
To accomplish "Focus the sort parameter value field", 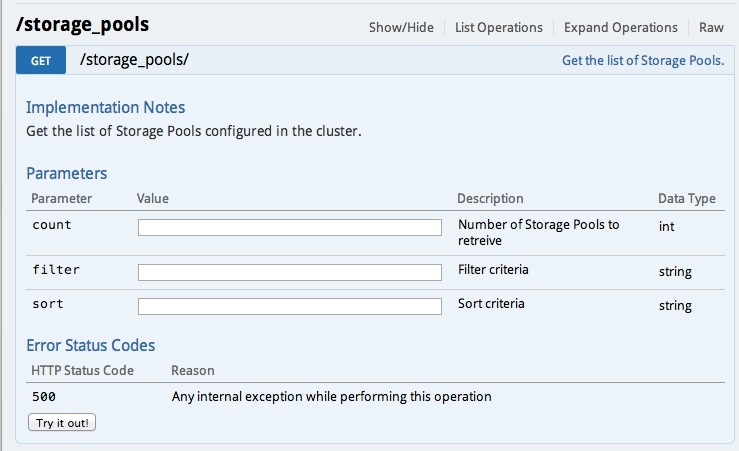I will 290,306.
